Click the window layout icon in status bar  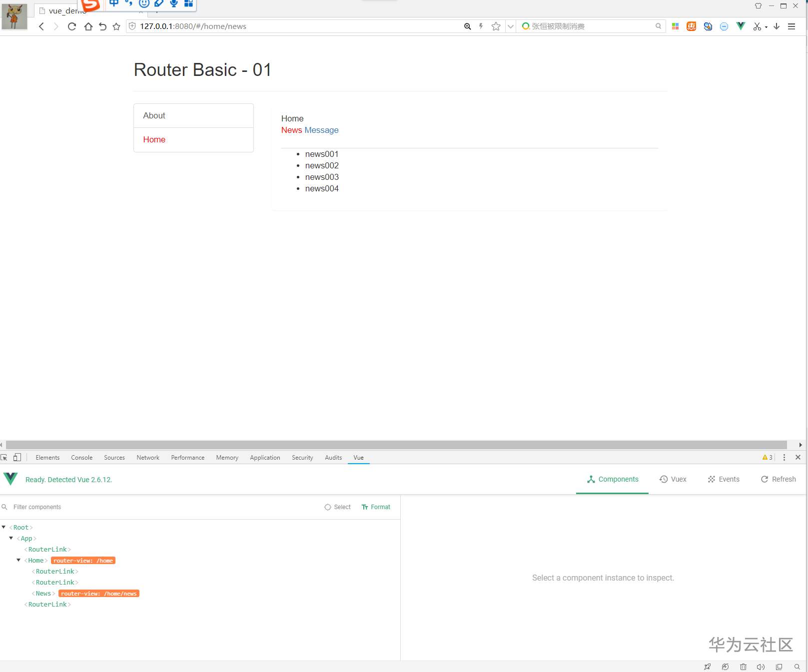click(x=779, y=667)
